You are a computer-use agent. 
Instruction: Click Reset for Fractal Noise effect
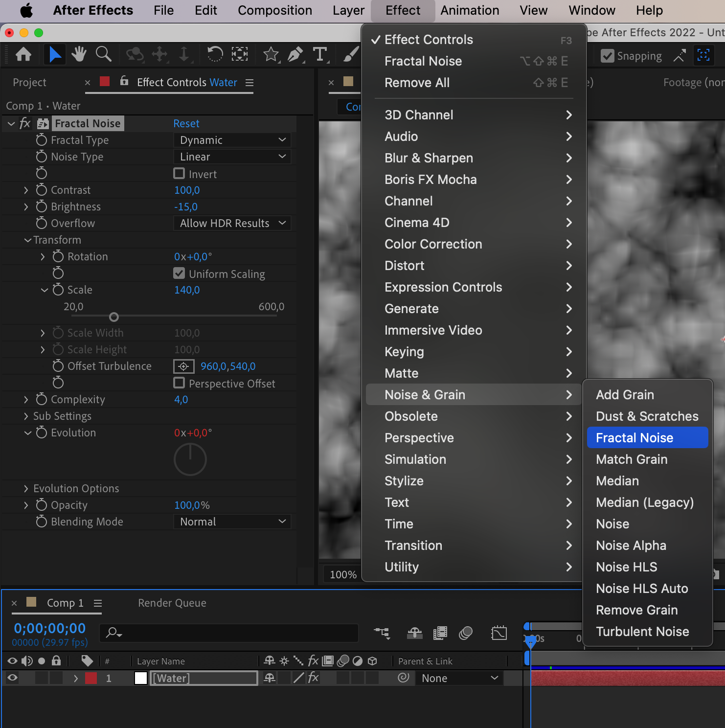click(186, 124)
